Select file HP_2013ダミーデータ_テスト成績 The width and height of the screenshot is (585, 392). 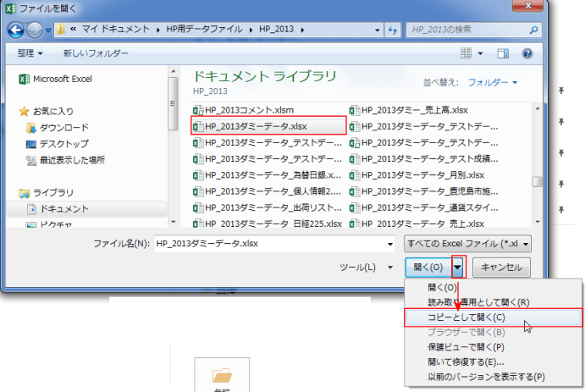click(x=423, y=159)
